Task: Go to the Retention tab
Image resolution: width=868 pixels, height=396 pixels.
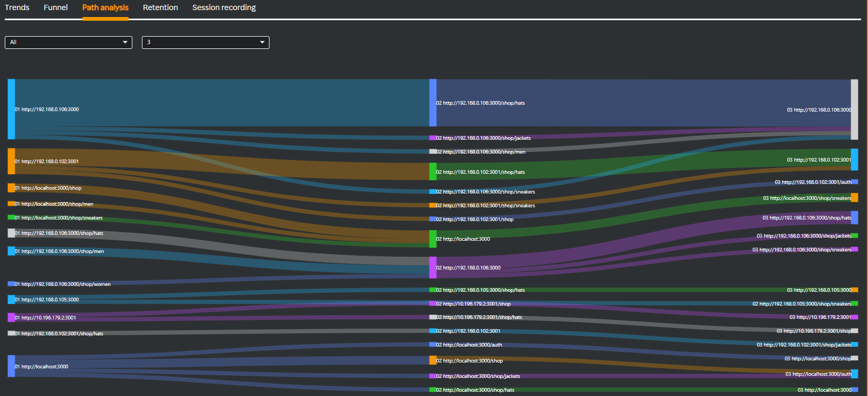Action: (x=161, y=7)
